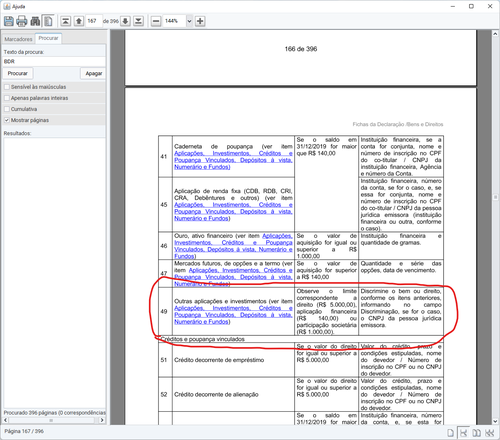Go to previous page arrow
The height and width of the screenshot is (440, 500).
point(79,21)
